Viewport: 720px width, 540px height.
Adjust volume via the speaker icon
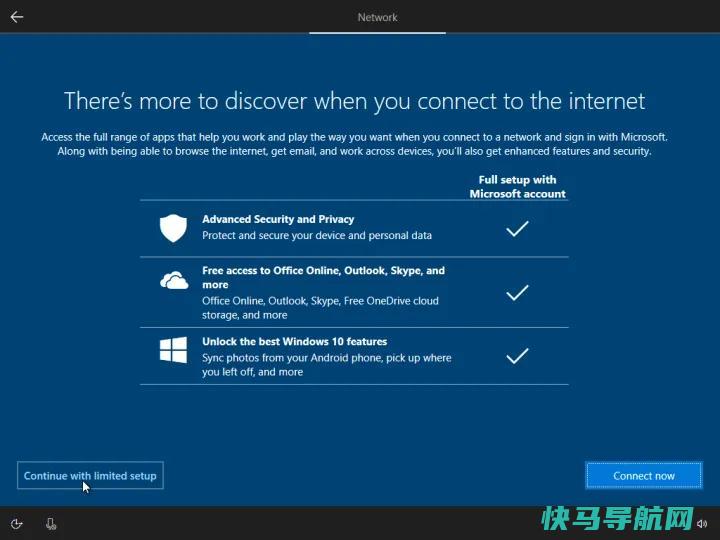click(702, 523)
